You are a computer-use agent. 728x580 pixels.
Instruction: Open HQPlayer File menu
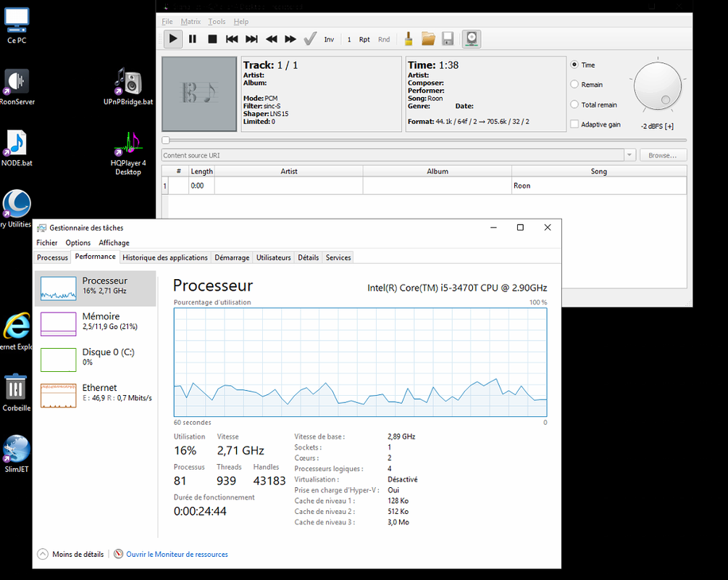tap(167, 21)
